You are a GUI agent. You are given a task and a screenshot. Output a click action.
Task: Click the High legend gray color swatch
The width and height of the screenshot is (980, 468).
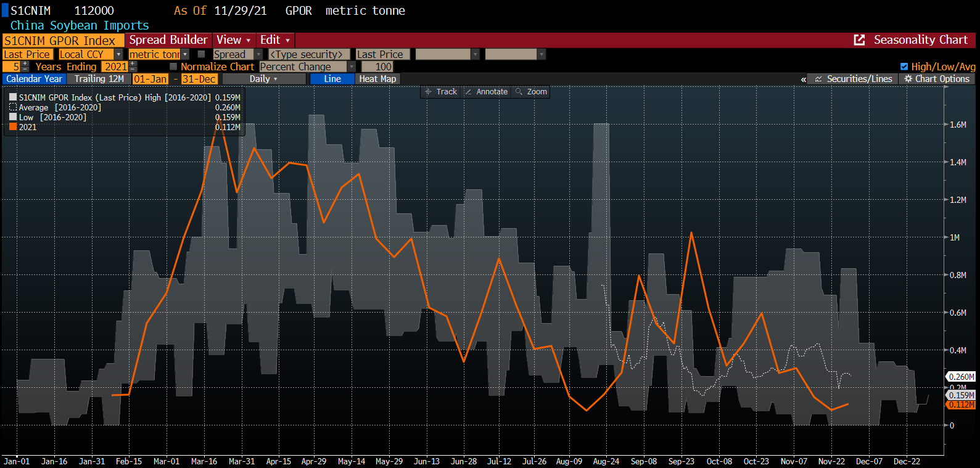[x=13, y=97]
